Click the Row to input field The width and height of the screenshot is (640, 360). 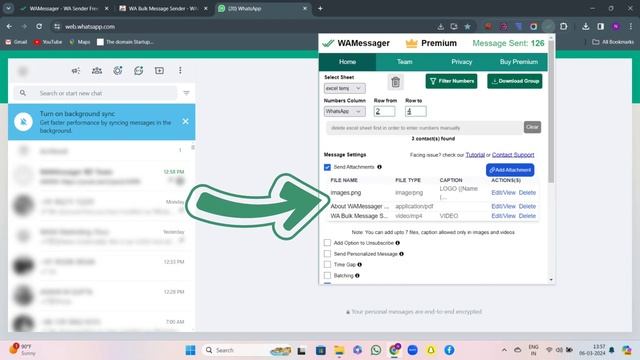click(416, 111)
